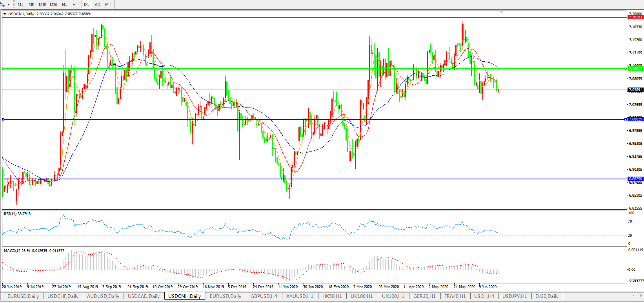Set timeframe to M15
Image resolution: width=644 pixels, height=303 pixels.
pyautogui.click(x=42, y=5)
